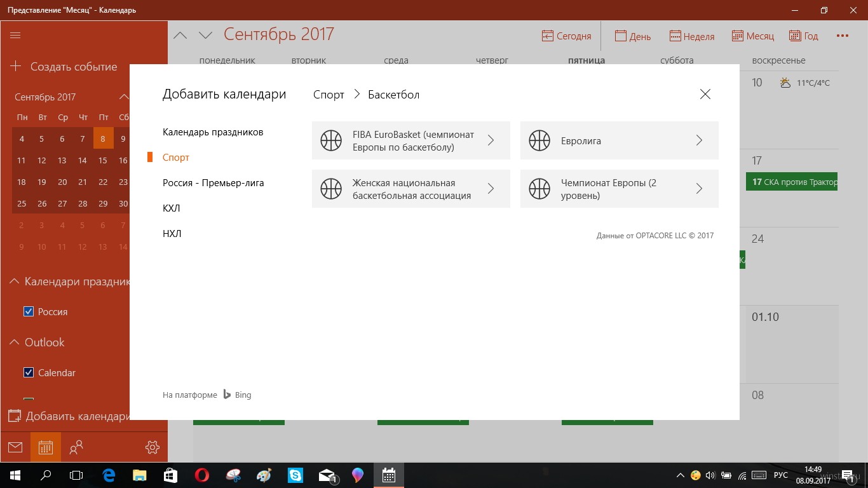Switch to Mail app icon

pos(15,447)
